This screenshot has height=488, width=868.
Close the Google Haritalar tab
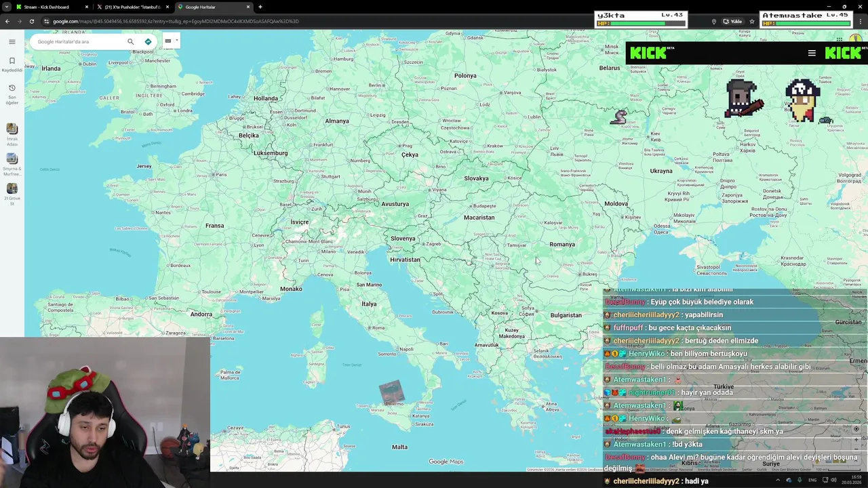248,7
